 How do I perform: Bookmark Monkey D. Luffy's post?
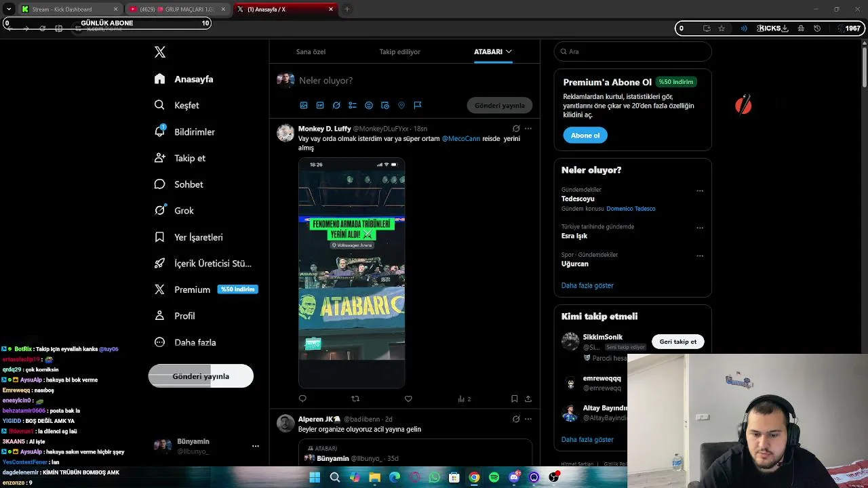[x=514, y=399]
